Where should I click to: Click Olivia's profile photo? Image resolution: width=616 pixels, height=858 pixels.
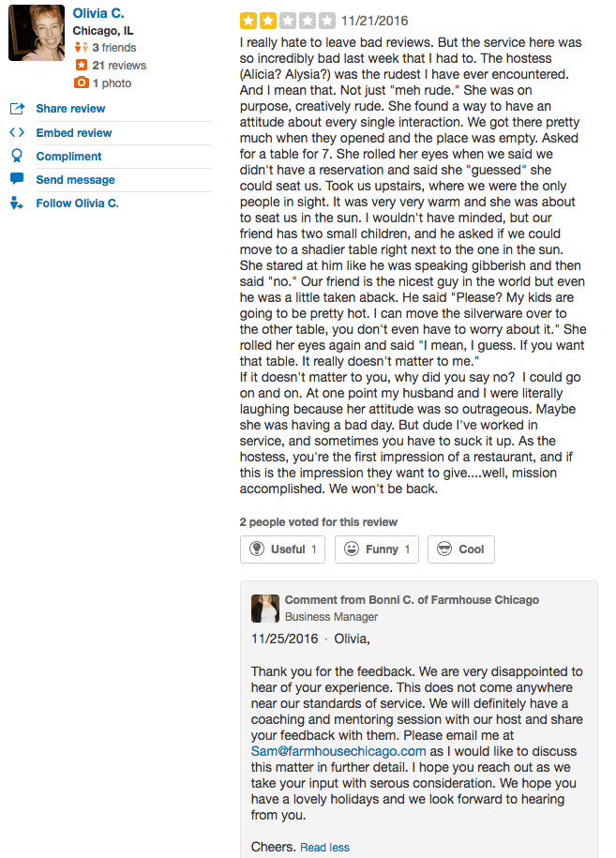coord(36,33)
